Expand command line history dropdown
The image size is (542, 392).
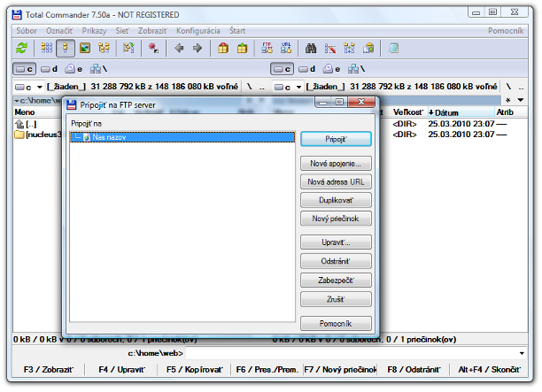click(522, 353)
